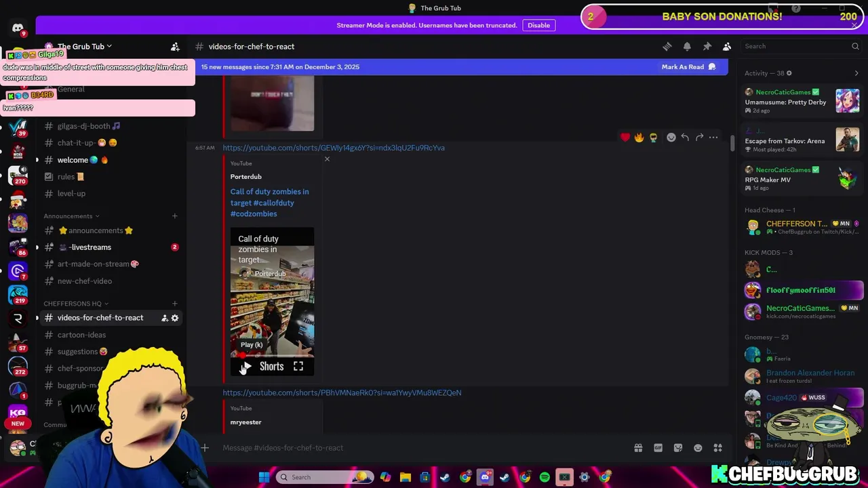Open the Add Reaction smiley icon
The height and width of the screenshot is (488, 868).
(671, 138)
